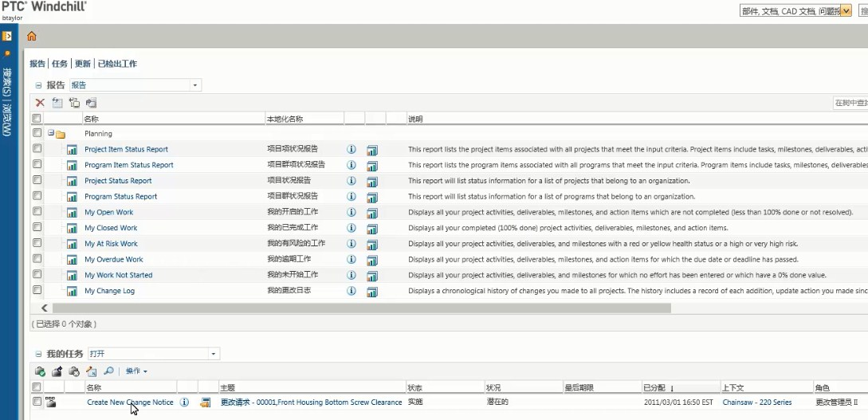Run report icon for My Change Log
Screen dimensions: 868x420
(x=372, y=292)
